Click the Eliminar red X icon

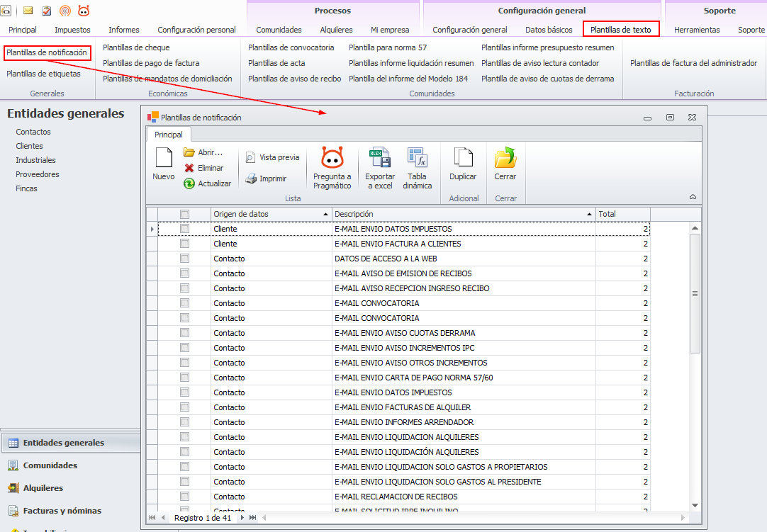click(x=189, y=168)
